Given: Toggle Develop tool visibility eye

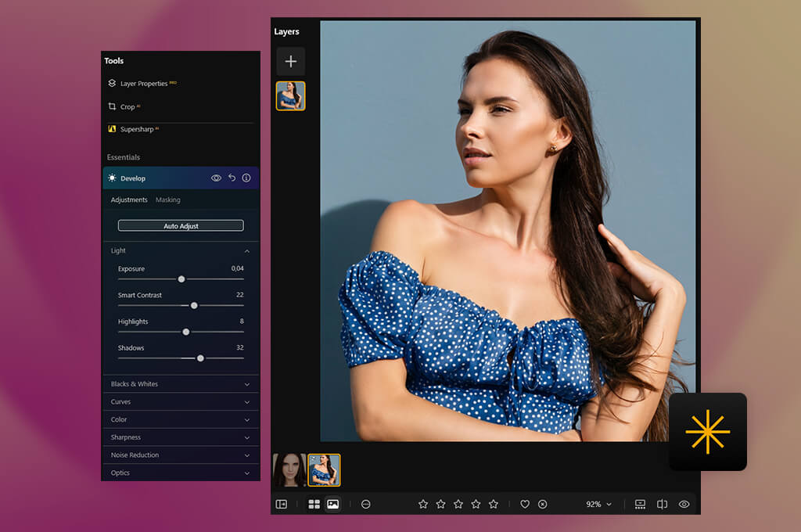Looking at the screenshot, I should [x=216, y=178].
